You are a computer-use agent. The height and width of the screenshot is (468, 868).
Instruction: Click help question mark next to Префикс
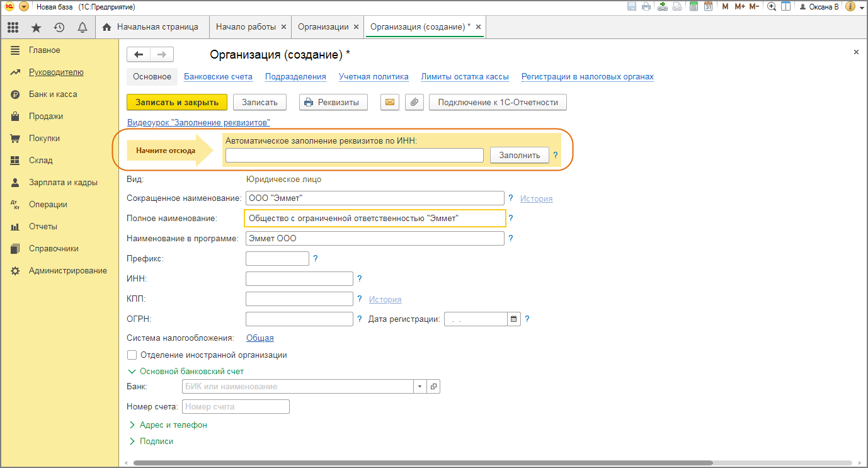[x=316, y=258]
